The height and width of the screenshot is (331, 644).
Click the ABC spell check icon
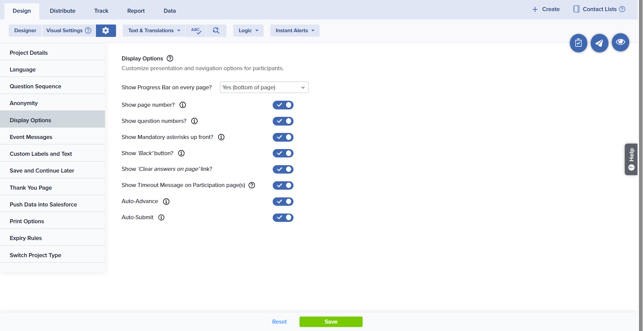click(196, 31)
